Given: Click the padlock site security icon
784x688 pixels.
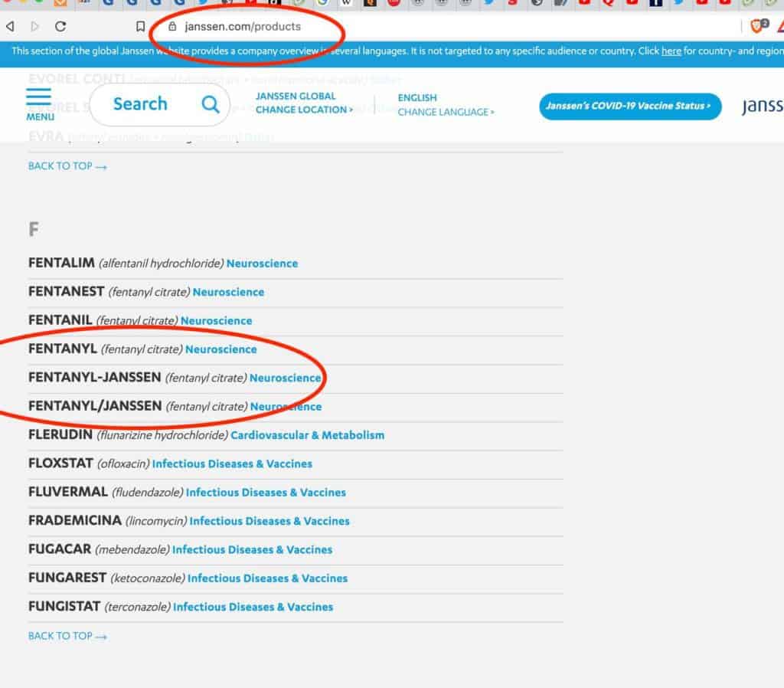Looking at the screenshot, I should 171,26.
